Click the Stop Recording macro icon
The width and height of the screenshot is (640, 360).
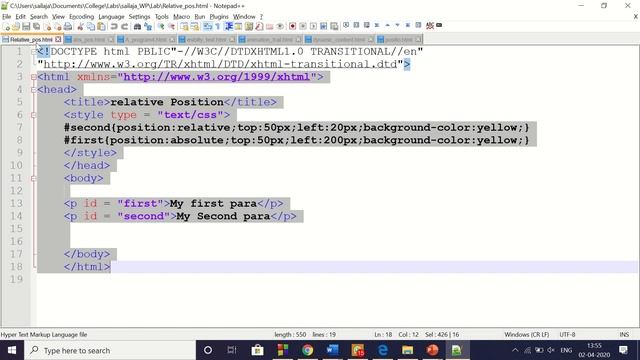pos(303,27)
